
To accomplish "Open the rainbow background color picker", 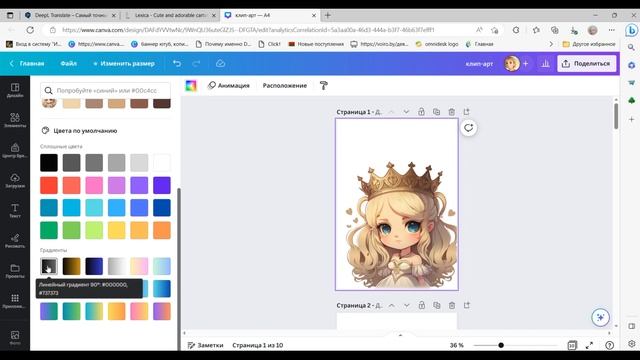I will pyautogui.click(x=191, y=85).
